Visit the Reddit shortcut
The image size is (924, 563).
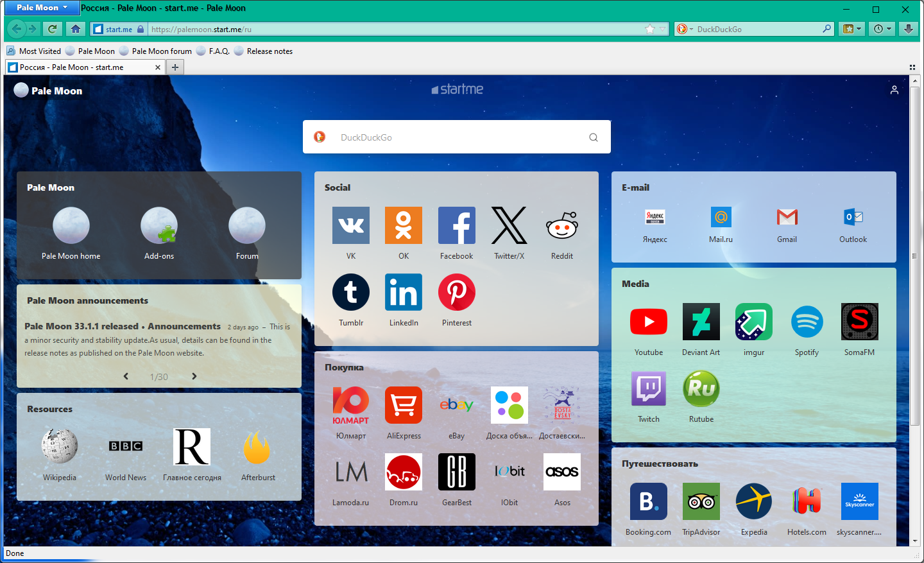[x=562, y=225]
